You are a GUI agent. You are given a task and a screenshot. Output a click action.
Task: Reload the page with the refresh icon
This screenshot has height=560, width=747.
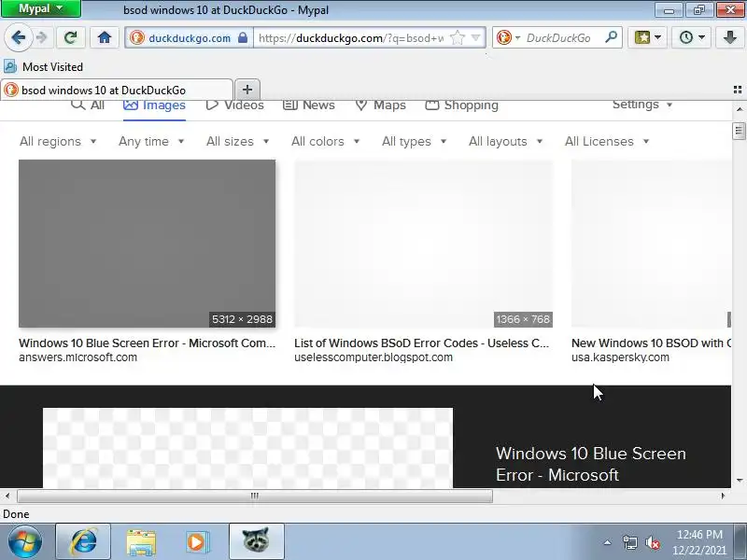pos(71,37)
